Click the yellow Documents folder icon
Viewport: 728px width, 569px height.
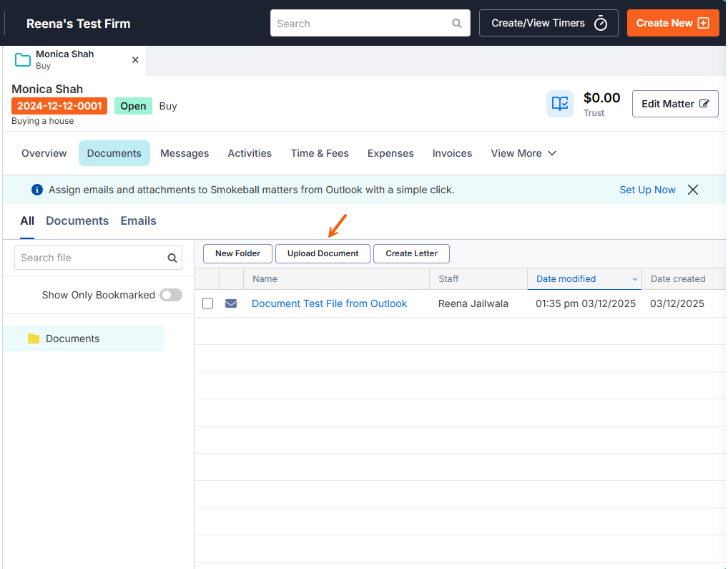[34, 339]
